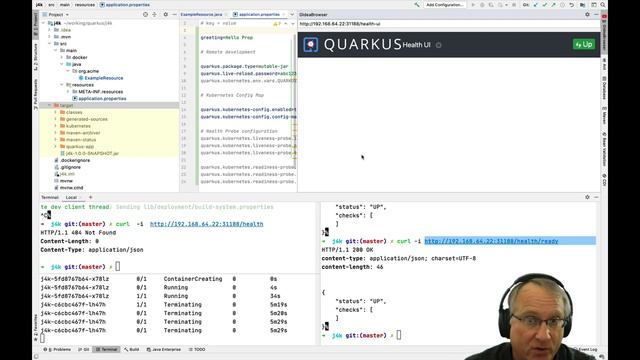The image size is (640, 360).
Task: Click the build hammer icon in top toolbar
Action: pos(416,5)
